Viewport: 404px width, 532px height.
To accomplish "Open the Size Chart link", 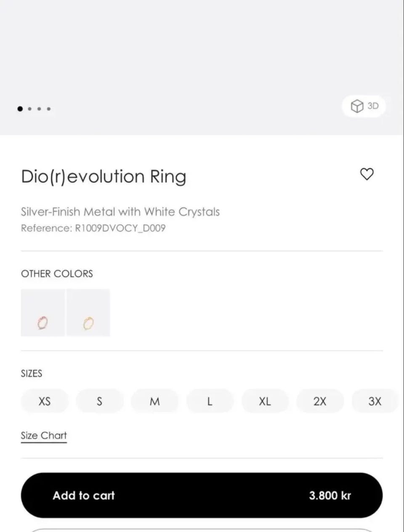I will tap(44, 436).
